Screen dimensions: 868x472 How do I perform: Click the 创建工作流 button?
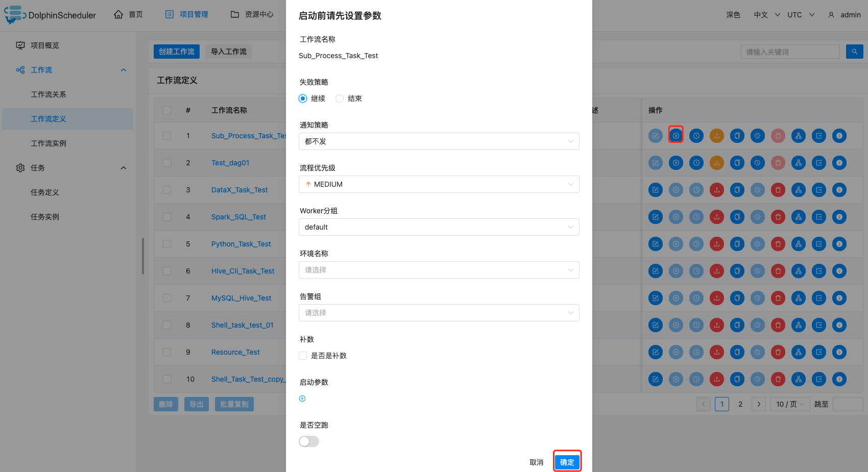177,52
